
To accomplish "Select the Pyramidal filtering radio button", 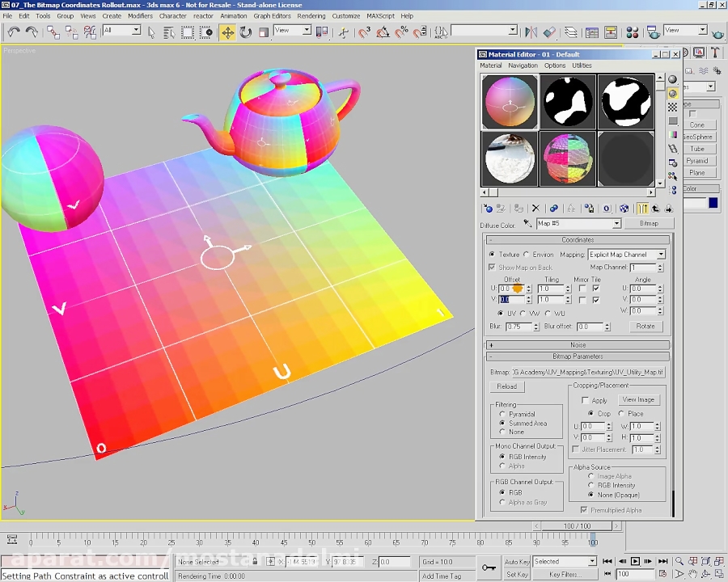I will (502, 414).
